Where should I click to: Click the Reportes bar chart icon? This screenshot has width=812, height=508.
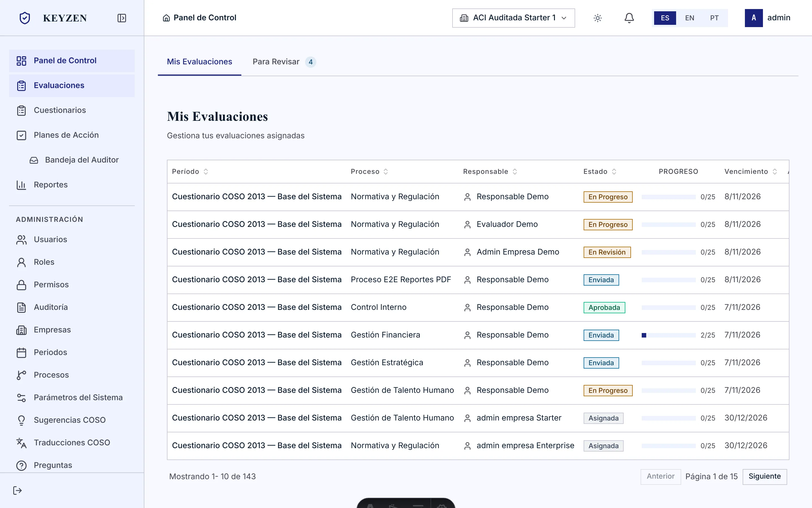pyautogui.click(x=21, y=185)
